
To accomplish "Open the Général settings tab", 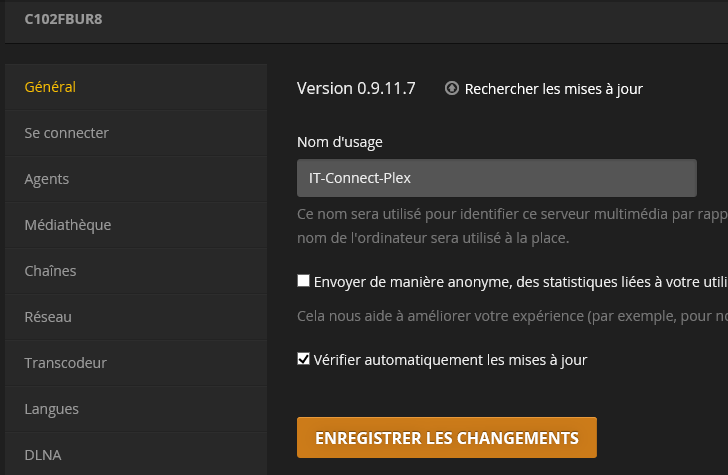I will [50, 87].
